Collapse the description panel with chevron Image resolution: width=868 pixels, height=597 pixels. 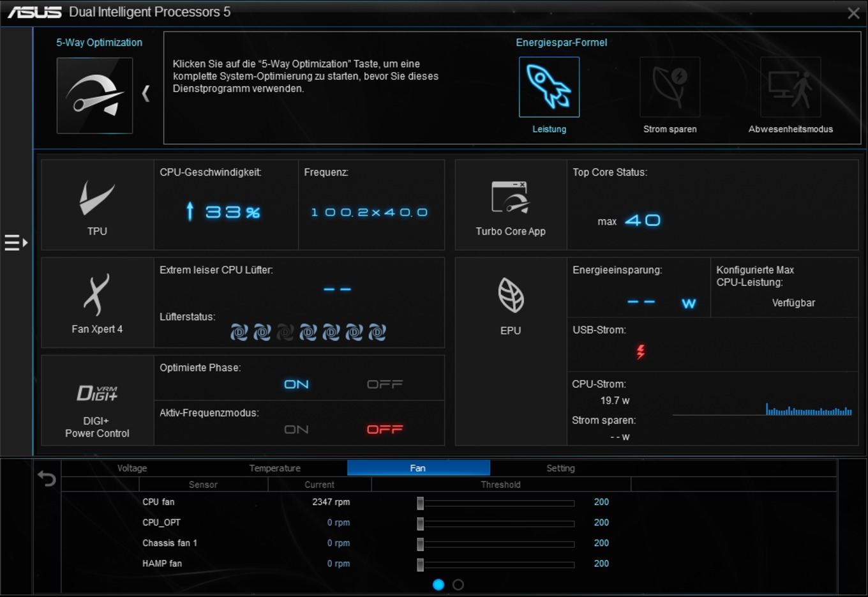click(146, 94)
